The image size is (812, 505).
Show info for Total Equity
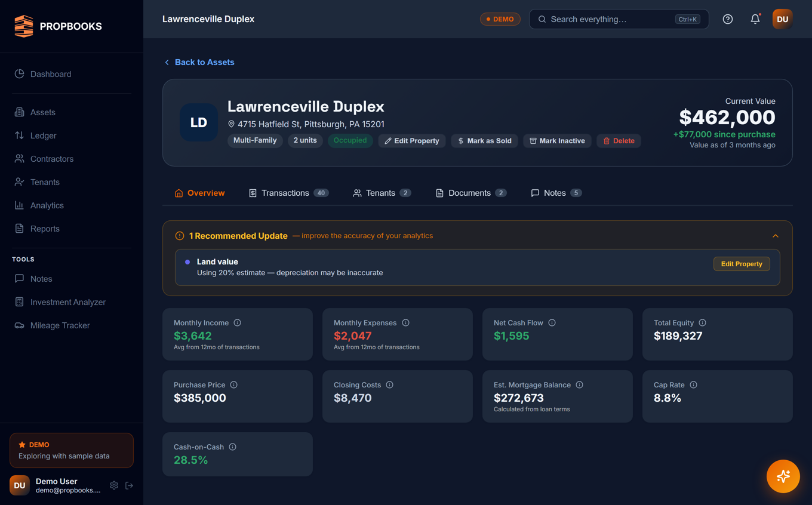click(703, 323)
